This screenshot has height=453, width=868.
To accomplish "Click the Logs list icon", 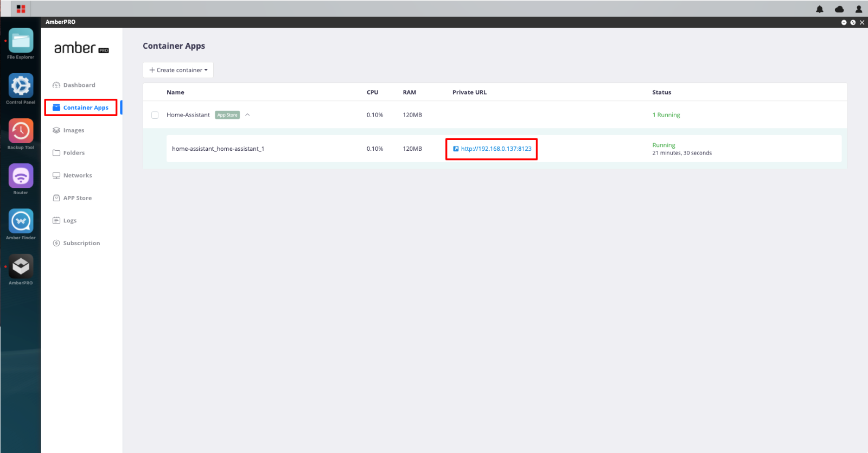I will 56,221.
